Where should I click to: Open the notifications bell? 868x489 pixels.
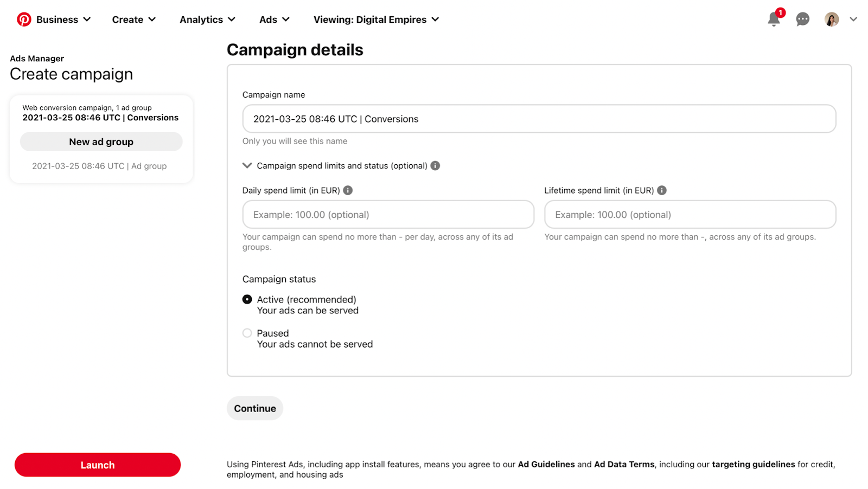[x=774, y=20]
